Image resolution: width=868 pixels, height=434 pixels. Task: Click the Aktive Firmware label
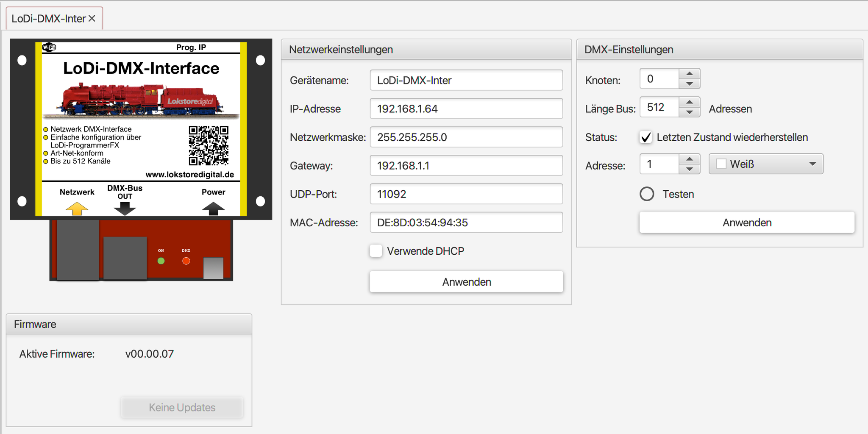(57, 354)
